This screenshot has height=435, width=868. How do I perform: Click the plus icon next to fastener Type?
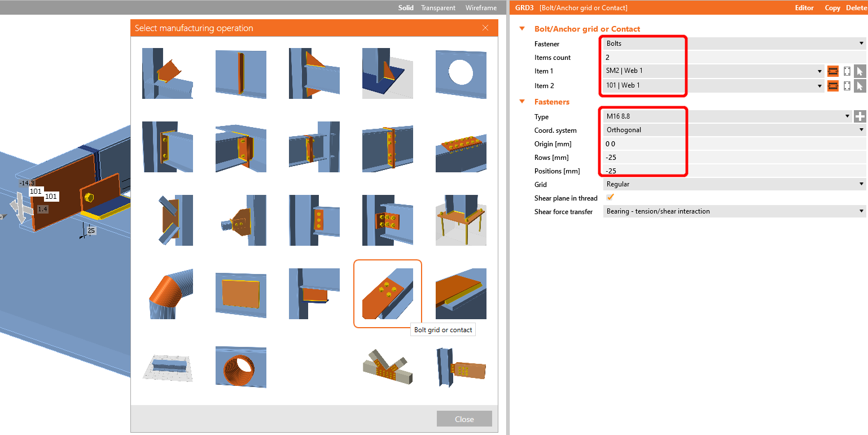pos(860,116)
